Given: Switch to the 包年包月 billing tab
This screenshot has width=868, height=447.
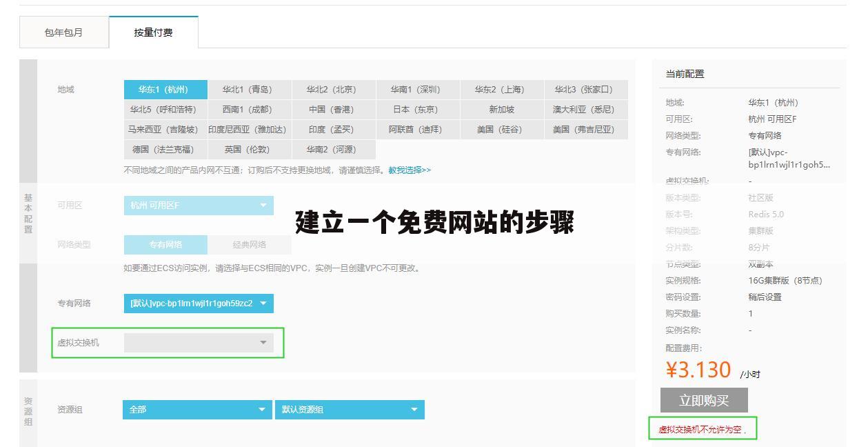Looking at the screenshot, I should 63,31.
